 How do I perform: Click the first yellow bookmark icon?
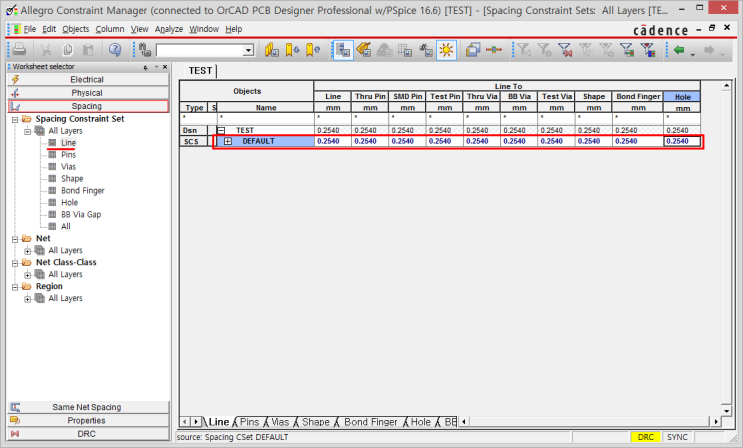[272, 50]
